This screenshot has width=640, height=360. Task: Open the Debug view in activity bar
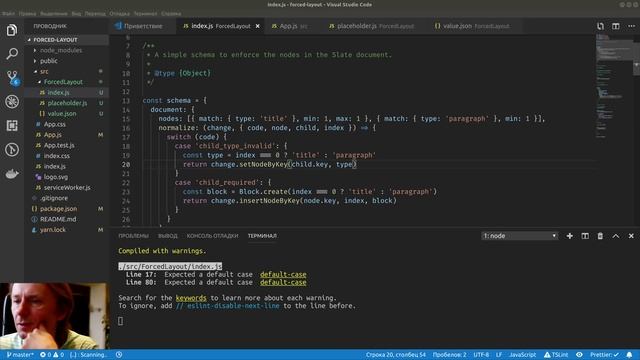(12, 102)
